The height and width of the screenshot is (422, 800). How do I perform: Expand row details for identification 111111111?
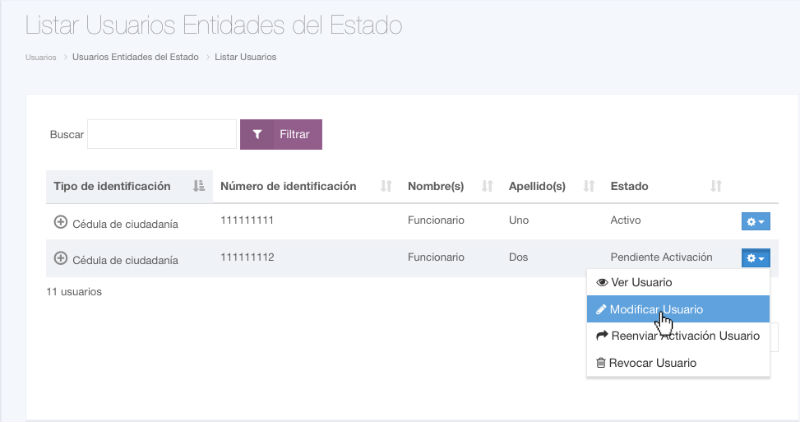60,220
